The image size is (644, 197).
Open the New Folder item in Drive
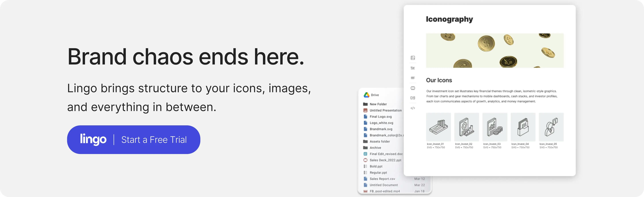(378, 104)
